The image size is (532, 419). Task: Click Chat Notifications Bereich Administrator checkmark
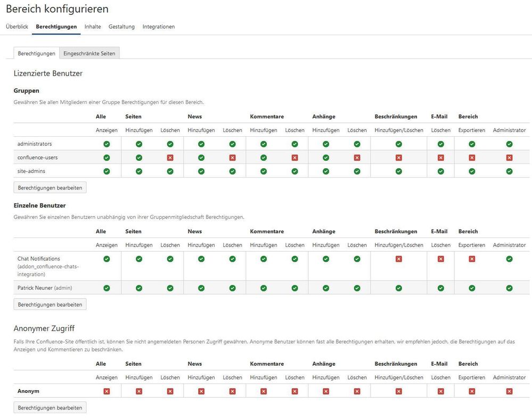click(509, 259)
